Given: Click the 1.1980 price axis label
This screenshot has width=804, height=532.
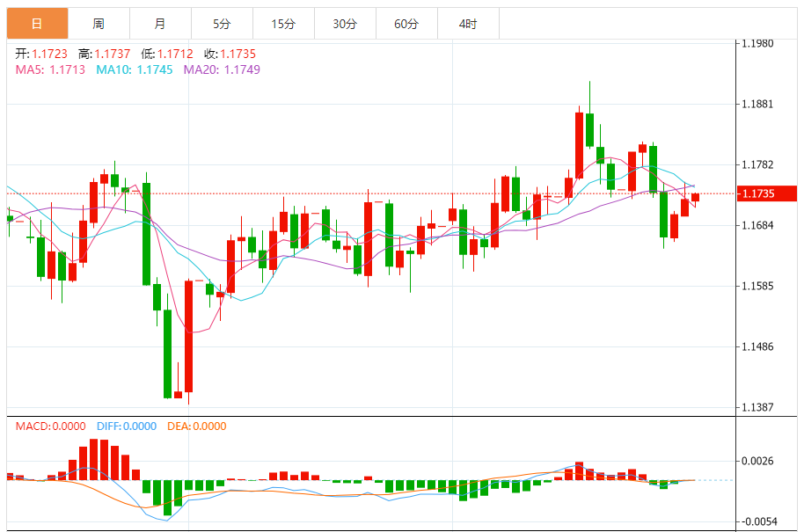Looking at the screenshot, I should point(757,44).
